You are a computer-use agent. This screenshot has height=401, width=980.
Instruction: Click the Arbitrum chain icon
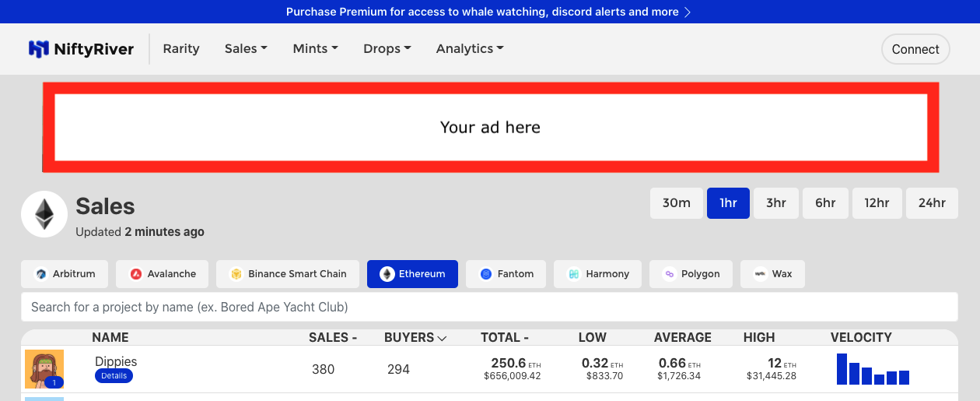tap(41, 274)
